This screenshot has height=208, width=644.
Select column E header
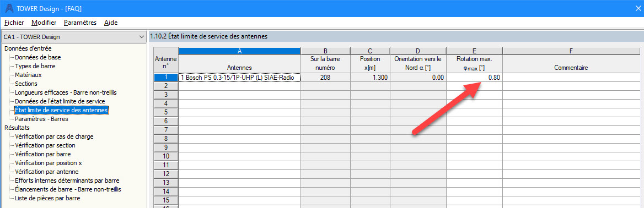tap(474, 51)
